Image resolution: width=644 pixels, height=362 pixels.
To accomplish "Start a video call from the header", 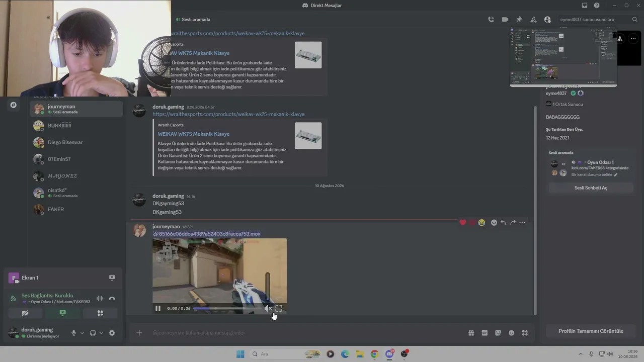I will pos(505,20).
